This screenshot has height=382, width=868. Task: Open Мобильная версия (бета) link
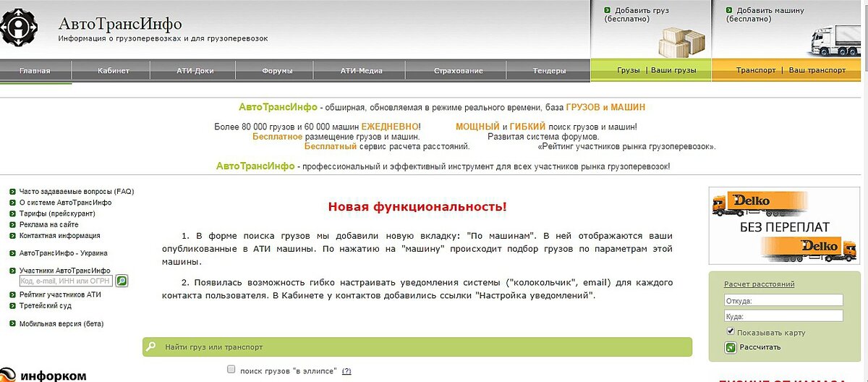(x=61, y=323)
